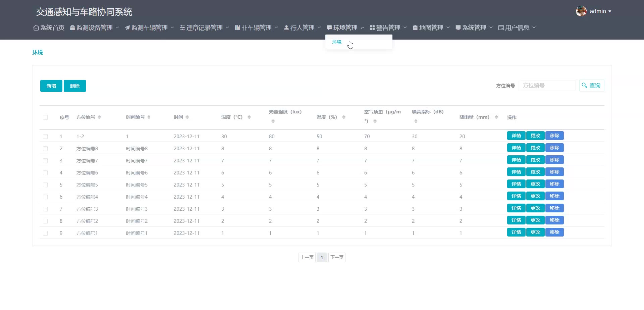Click the grid icon of 警告管理
Viewport: 644px width, 310px height.
(x=372, y=28)
